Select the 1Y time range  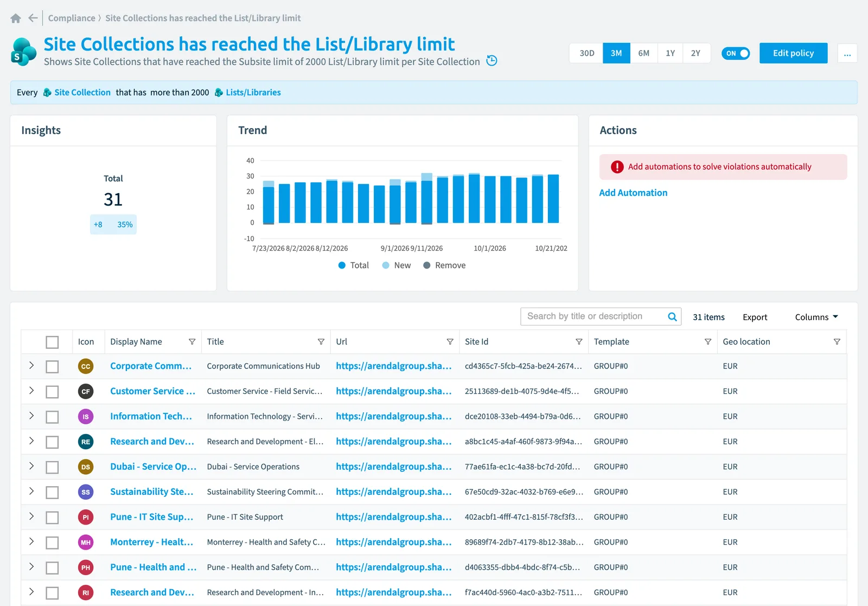tap(671, 53)
